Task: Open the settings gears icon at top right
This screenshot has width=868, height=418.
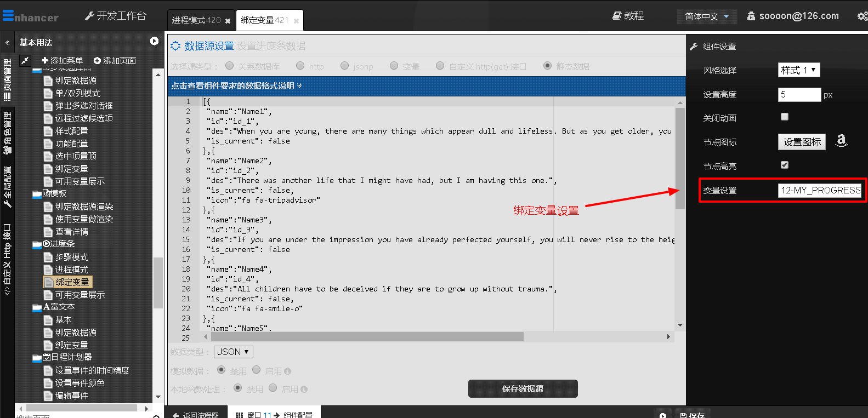Action: point(862,16)
